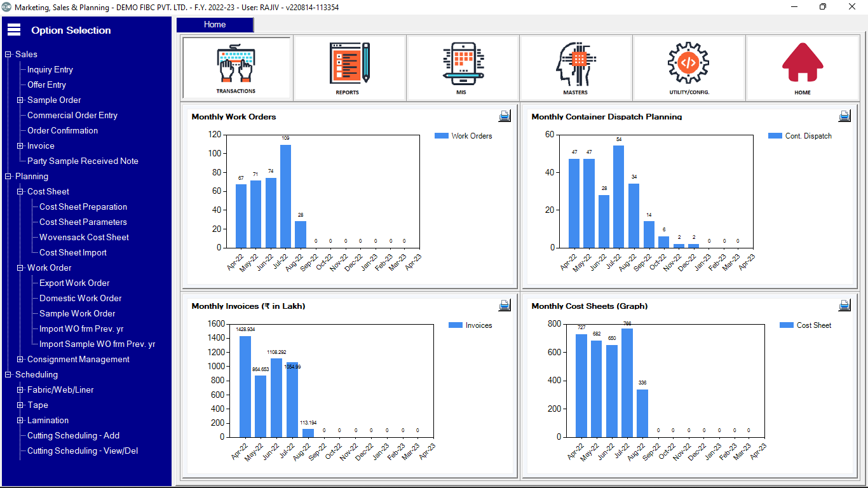Collapse the Cost Sheet node

20,192
